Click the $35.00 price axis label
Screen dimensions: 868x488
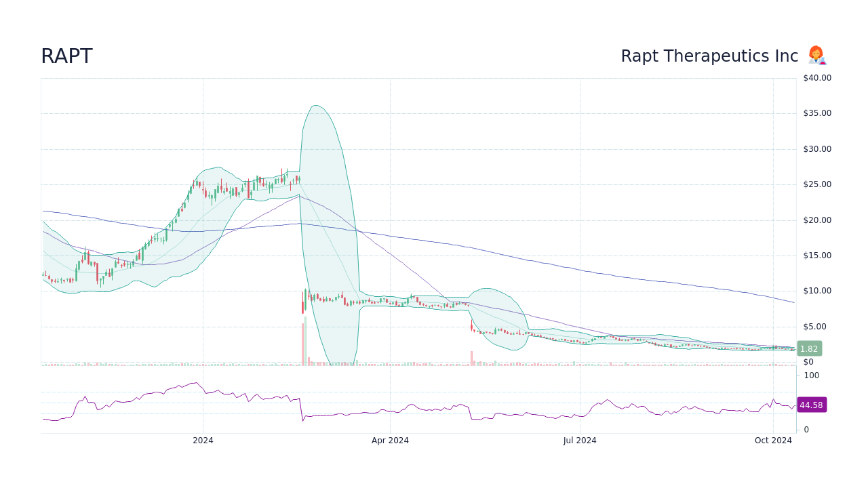pyautogui.click(x=817, y=113)
